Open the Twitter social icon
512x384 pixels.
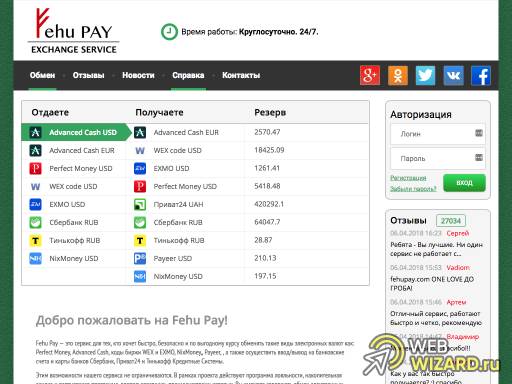[425, 75]
